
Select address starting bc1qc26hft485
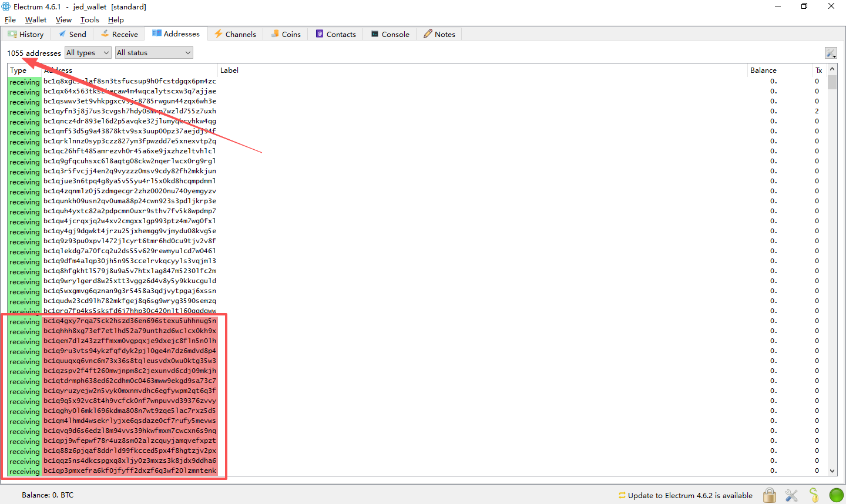(130, 151)
